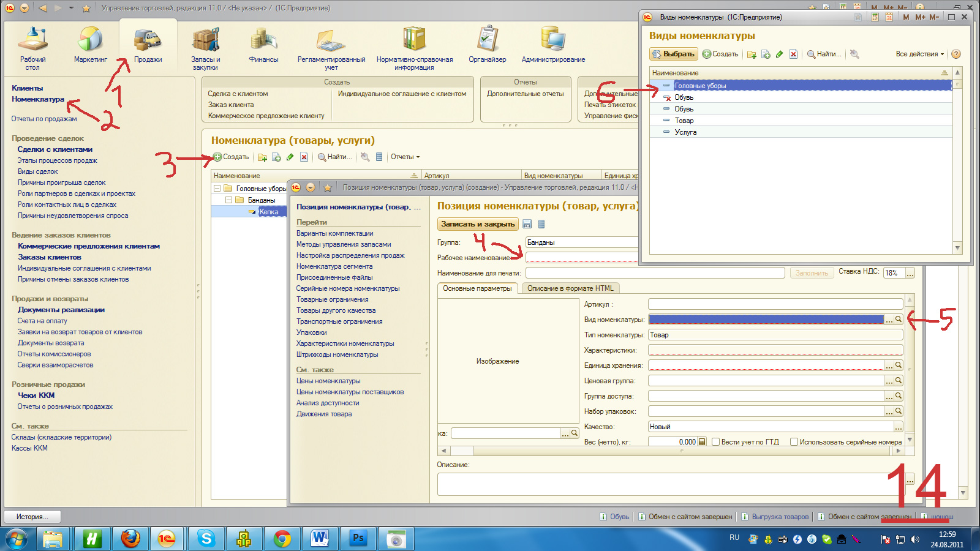Click pencil edit icon in Виды номенклатуры
980x551 pixels.
(x=779, y=54)
